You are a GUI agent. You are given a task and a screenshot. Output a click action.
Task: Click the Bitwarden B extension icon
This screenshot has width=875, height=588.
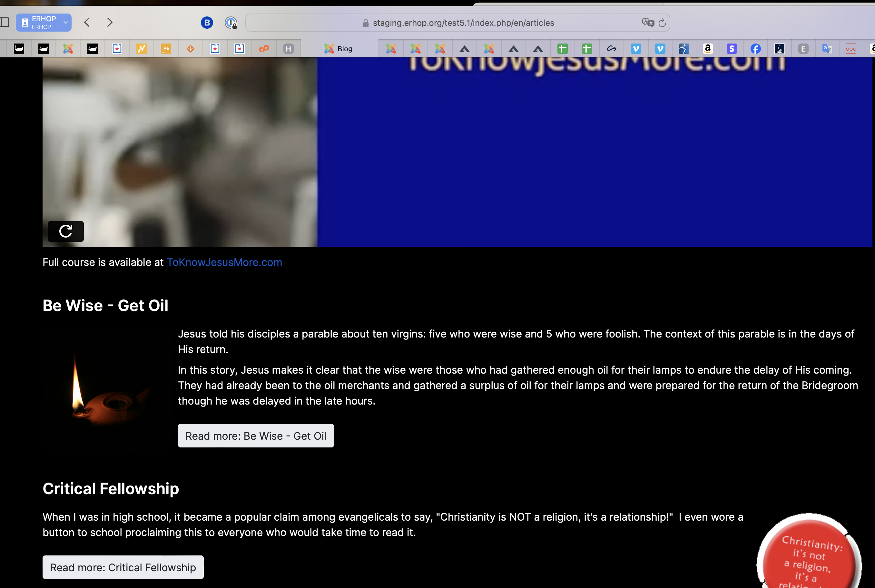tap(207, 23)
